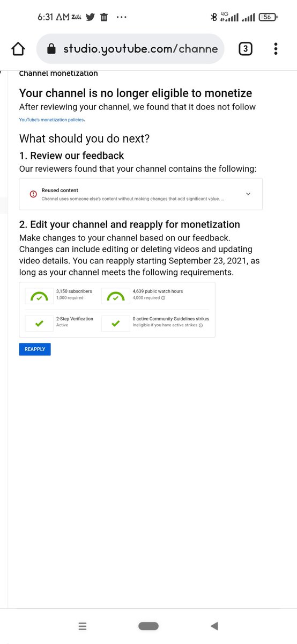The width and height of the screenshot is (297, 644).
Task: Tap the three-dot overflow in status bar
Action: (x=122, y=17)
